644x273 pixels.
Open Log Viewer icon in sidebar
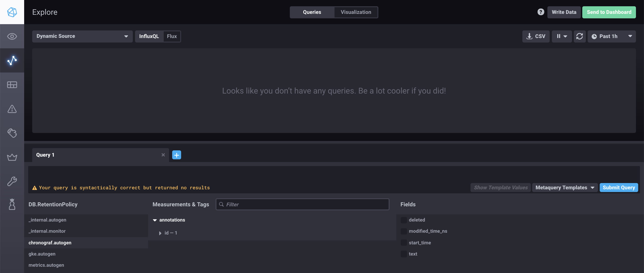12,133
